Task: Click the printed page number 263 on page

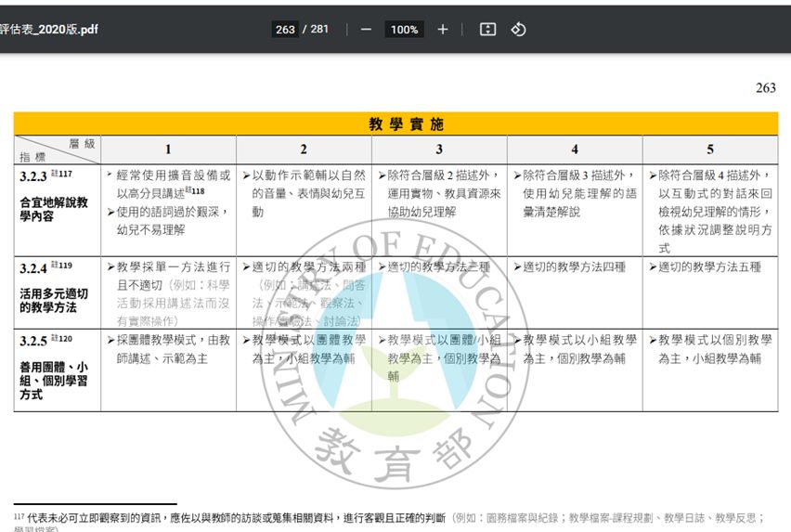Action: (x=765, y=88)
